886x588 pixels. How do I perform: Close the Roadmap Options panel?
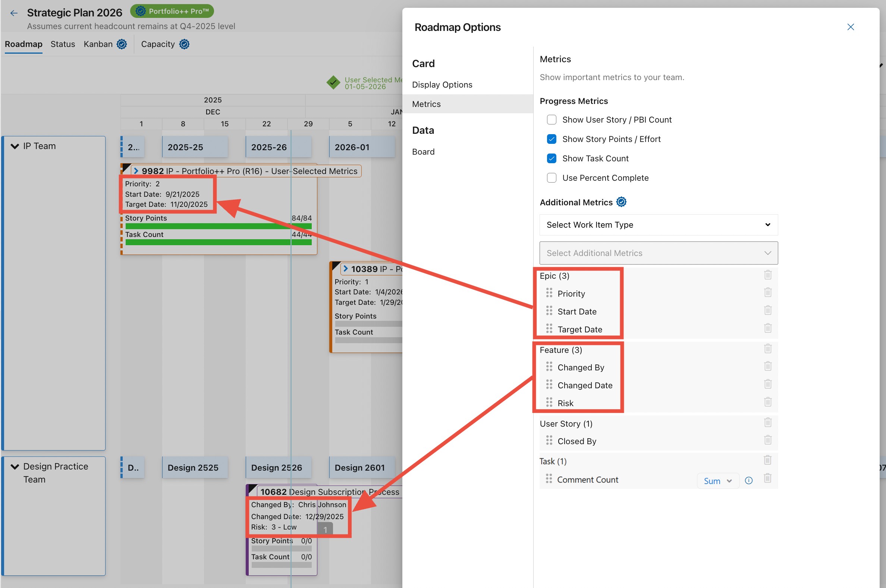click(850, 27)
